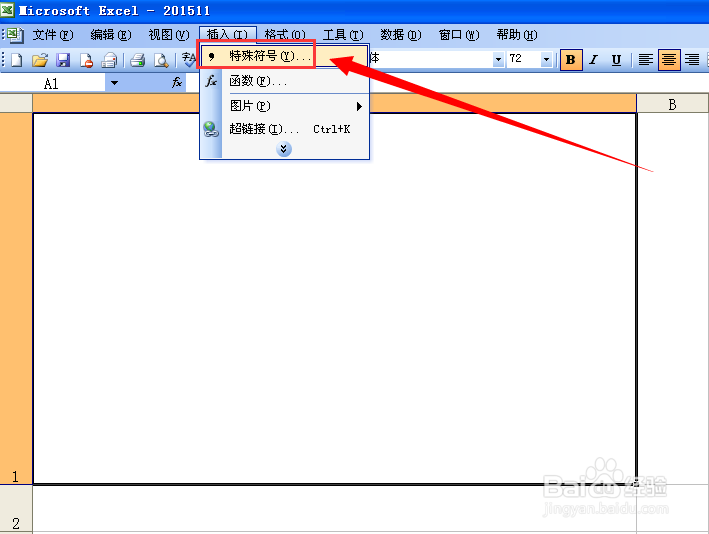Choose 函数(F)... menu item
The width and height of the screenshot is (709, 534).
point(284,81)
